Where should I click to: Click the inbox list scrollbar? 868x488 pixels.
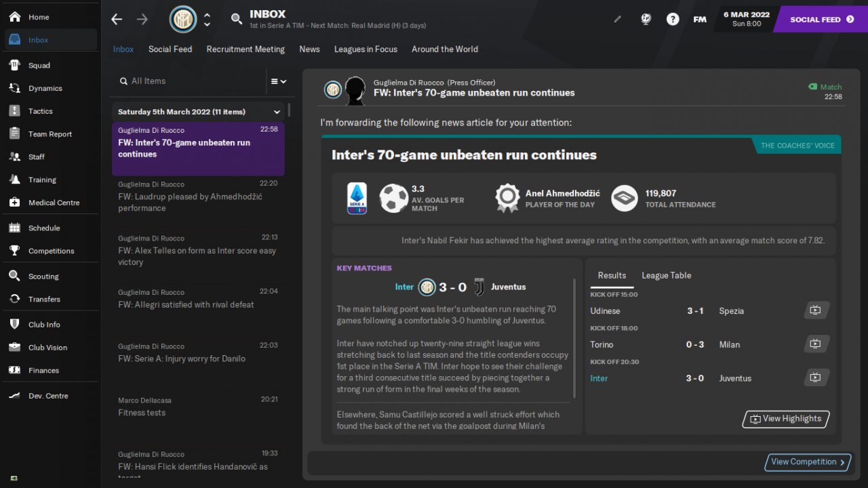[290, 110]
